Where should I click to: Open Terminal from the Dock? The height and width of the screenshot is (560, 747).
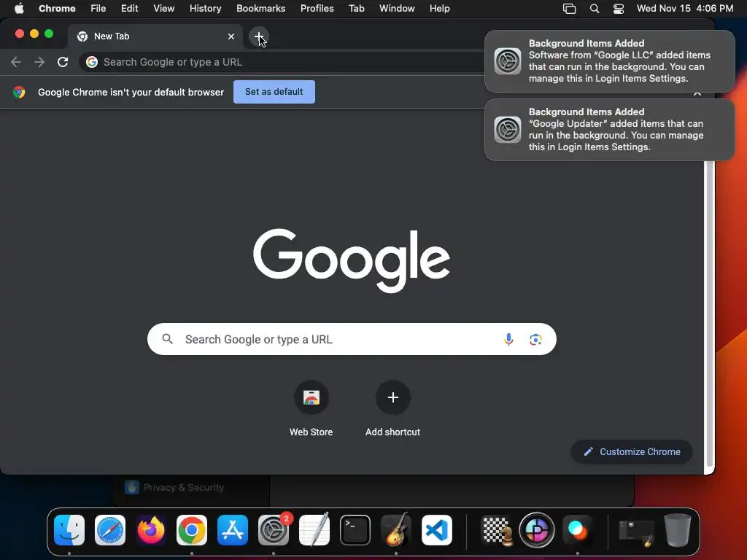tap(355, 530)
